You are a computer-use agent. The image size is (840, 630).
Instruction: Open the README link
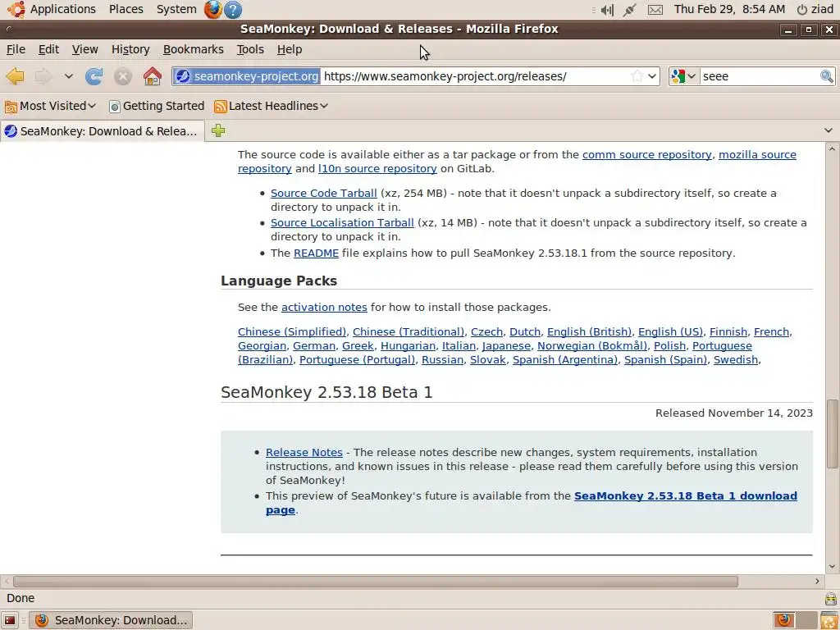tap(316, 253)
